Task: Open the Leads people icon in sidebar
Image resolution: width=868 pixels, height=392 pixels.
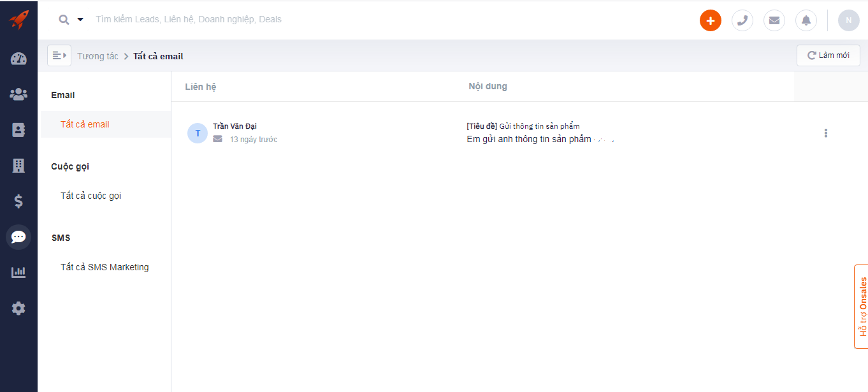Action: (18, 94)
